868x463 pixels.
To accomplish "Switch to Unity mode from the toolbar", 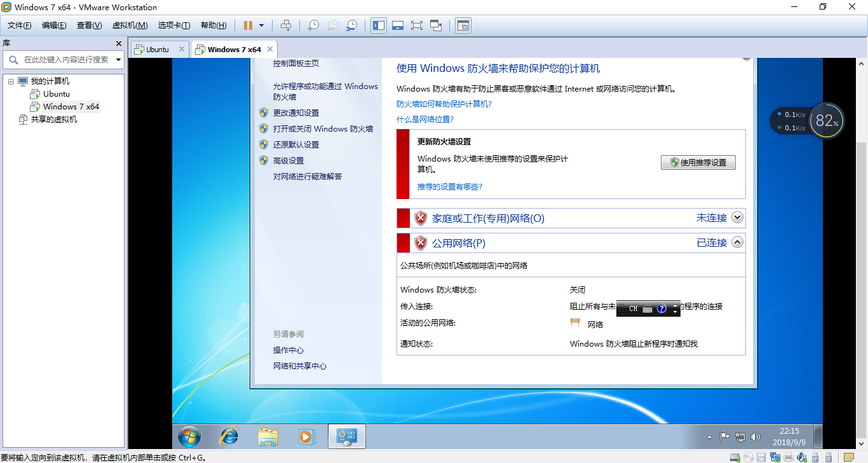I will point(436,25).
